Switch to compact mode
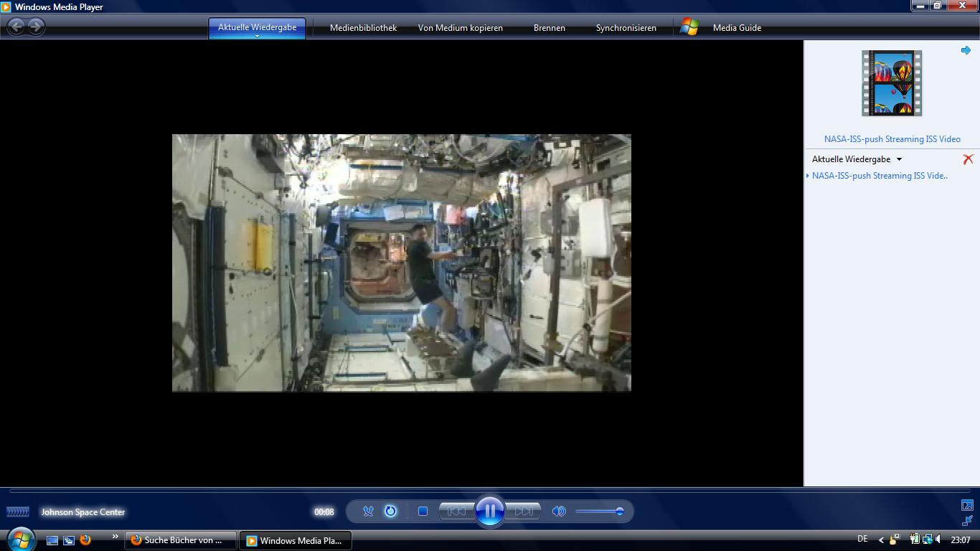This screenshot has width=980, height=551. (x=967, y=520)
